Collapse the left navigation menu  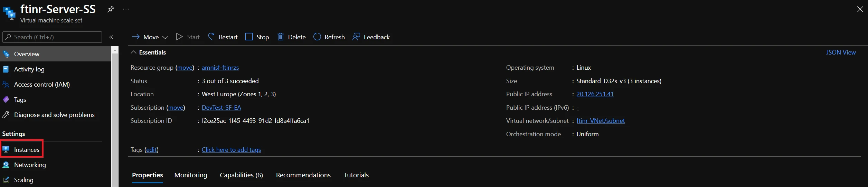(x=111, y=37)
